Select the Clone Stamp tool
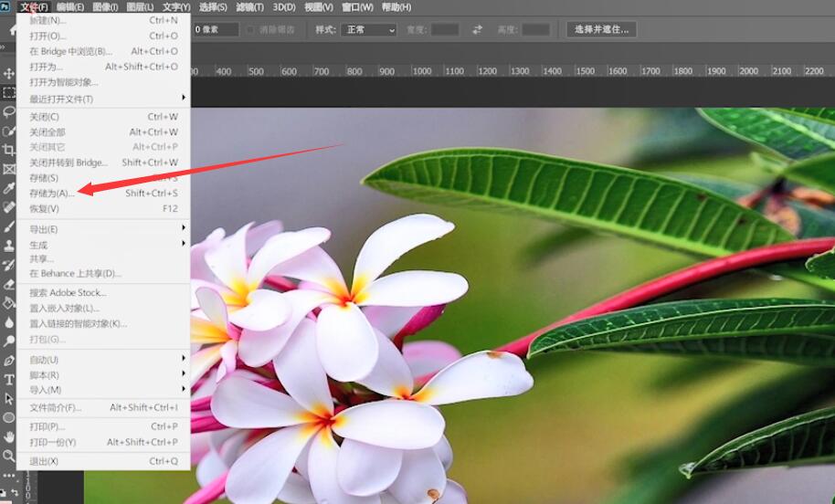 [8, 246]
